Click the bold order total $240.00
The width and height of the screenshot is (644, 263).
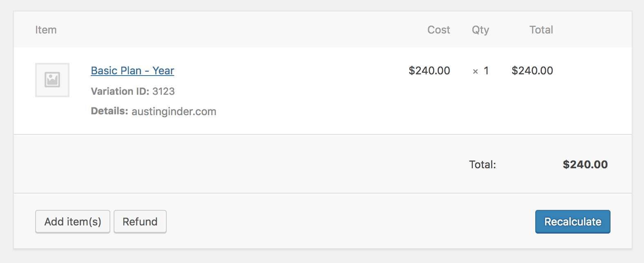585,165
